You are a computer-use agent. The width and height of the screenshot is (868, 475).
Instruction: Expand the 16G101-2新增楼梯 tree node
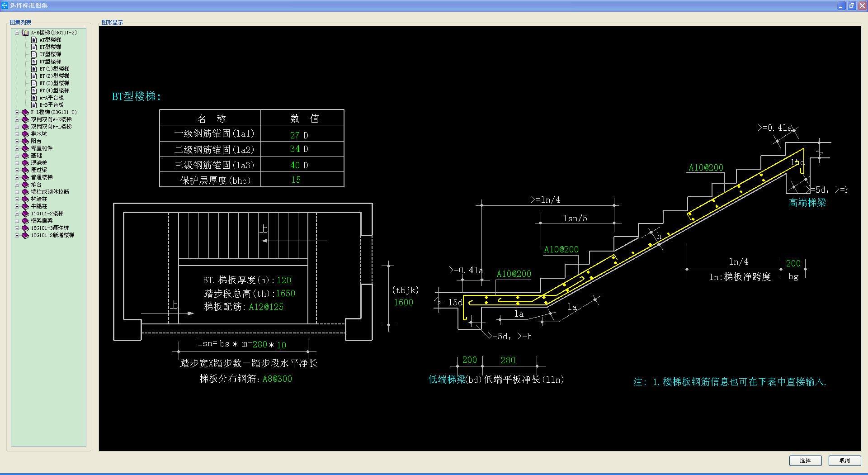tap(17, 235)
